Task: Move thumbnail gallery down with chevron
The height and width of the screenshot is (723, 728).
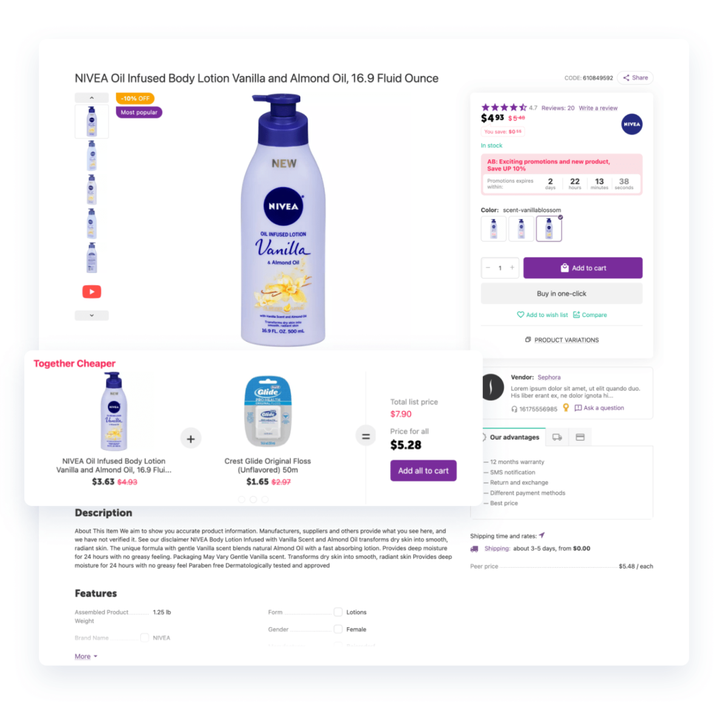Action: coord(92,315)
